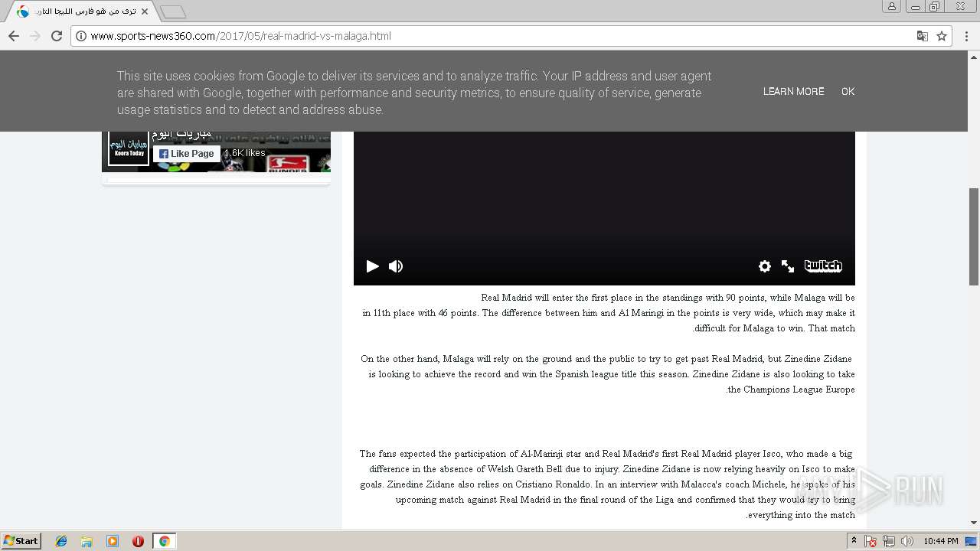Switch to Chrome taskbar button

[164, 541]
